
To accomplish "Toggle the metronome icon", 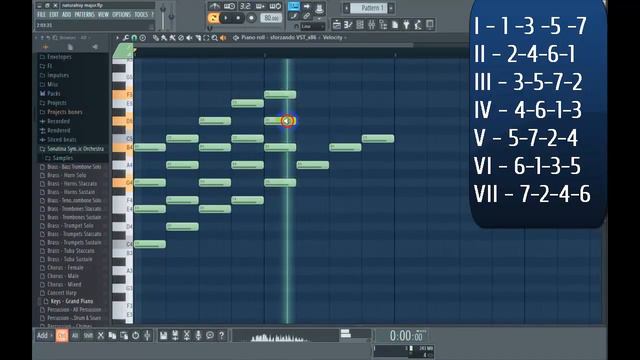I will point(214,6).
